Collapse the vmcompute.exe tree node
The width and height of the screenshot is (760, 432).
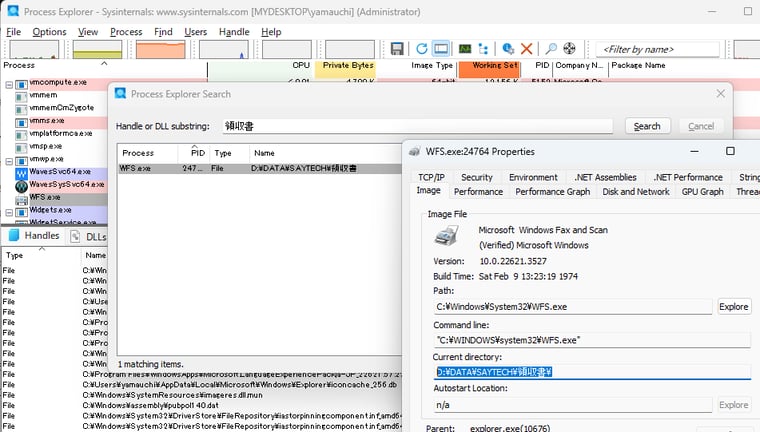tap(9, 84)
